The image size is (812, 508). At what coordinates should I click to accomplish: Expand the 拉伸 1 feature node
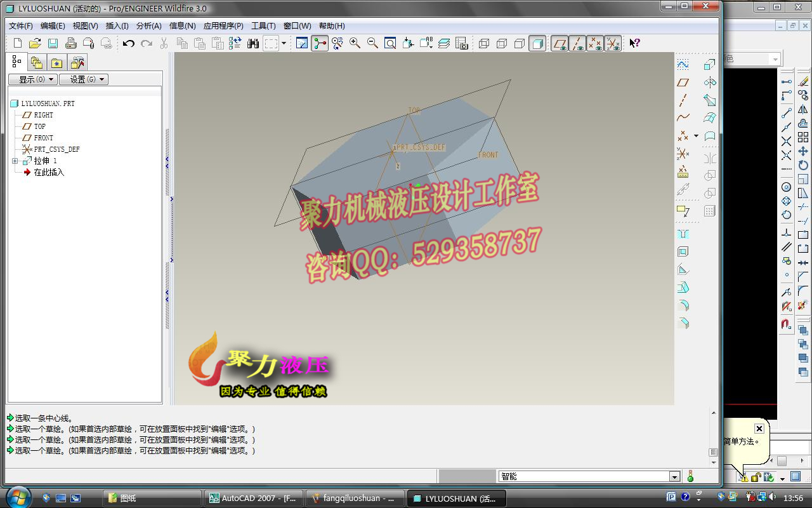click(14, 161)
